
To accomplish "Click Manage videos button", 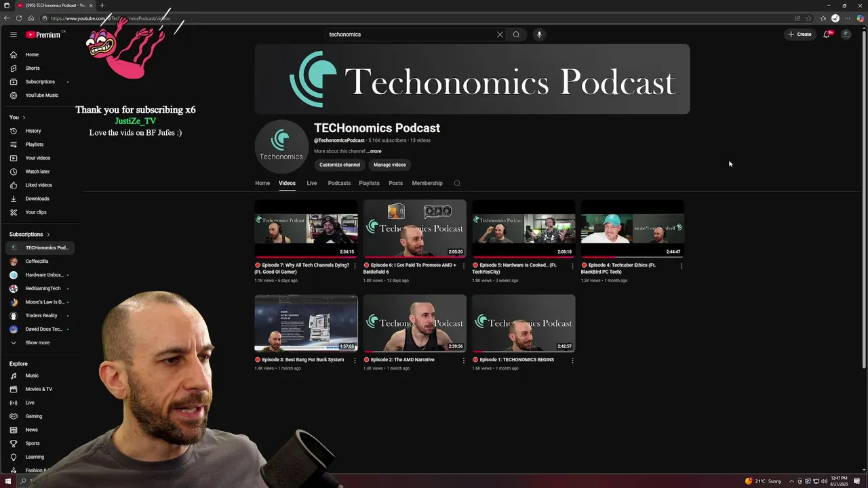I will click(390, 165).
